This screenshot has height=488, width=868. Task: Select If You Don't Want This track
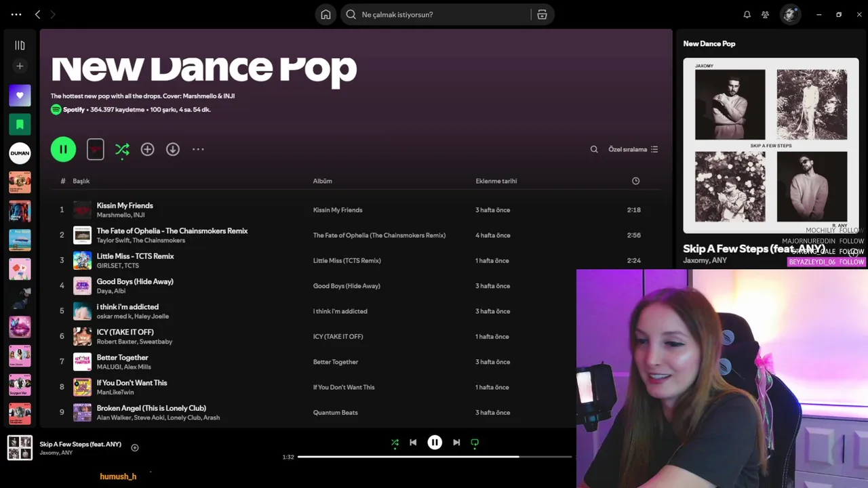(x=132, y=383)
